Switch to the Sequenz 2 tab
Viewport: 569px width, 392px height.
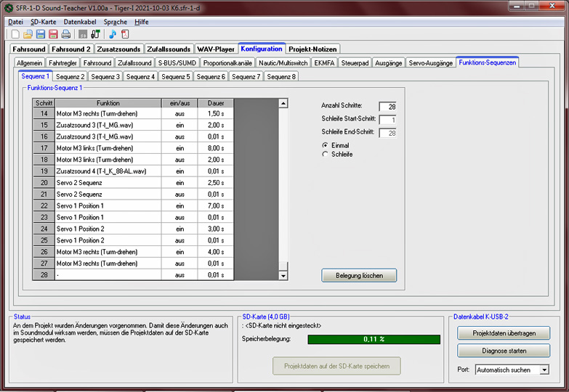[70, 76]
